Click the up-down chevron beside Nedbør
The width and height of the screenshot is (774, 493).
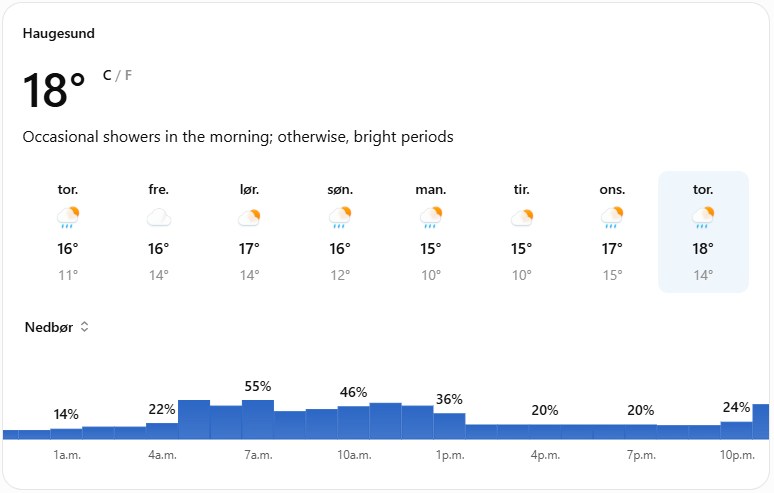point(84,327)
